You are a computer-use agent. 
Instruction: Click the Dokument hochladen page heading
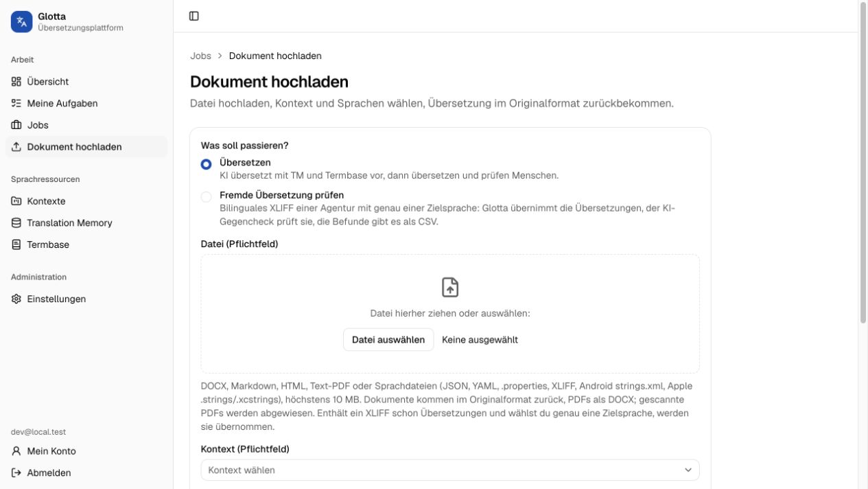[x=269, y=82]
